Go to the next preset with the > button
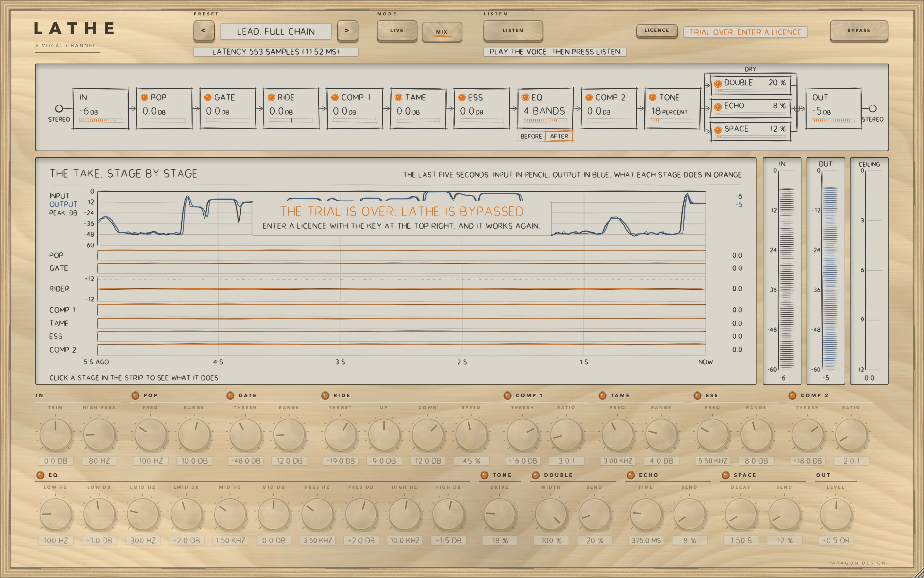 tap(347, 31)
